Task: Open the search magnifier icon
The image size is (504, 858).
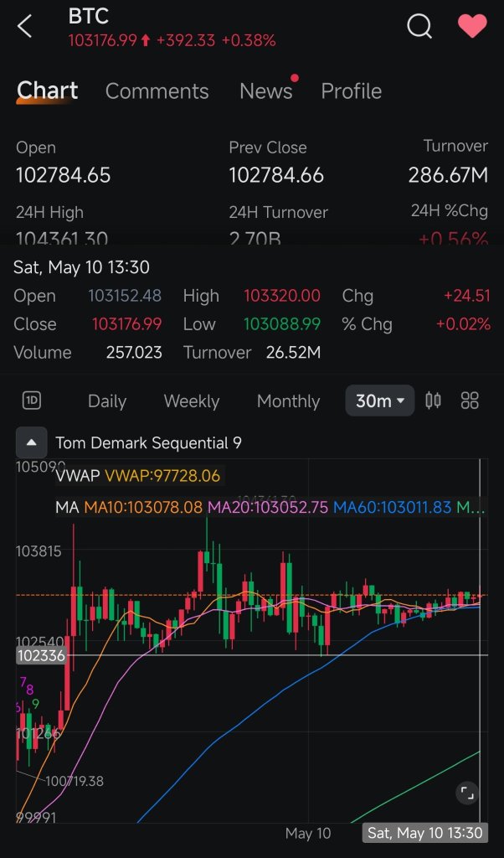Action: [419, 26]
